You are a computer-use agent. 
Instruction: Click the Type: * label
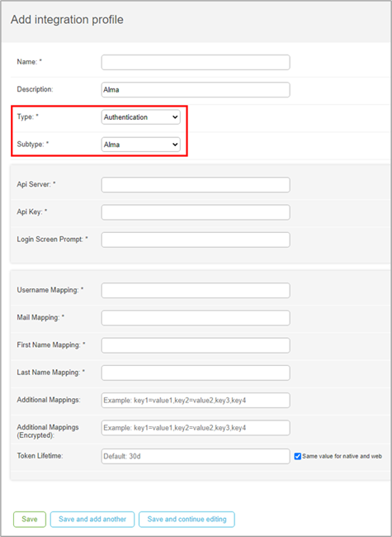click(28, 116)
